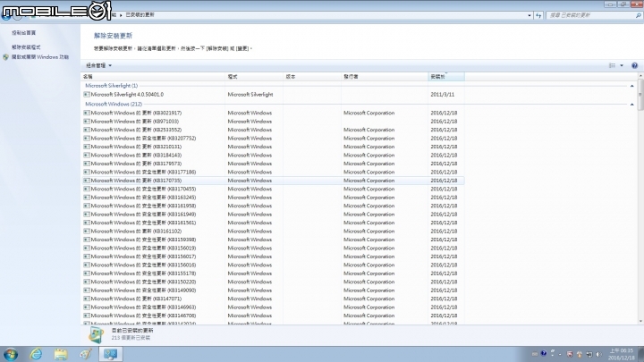
Task: Click the taskbar clock showing 2016/12/18
Action: [622, 354]
